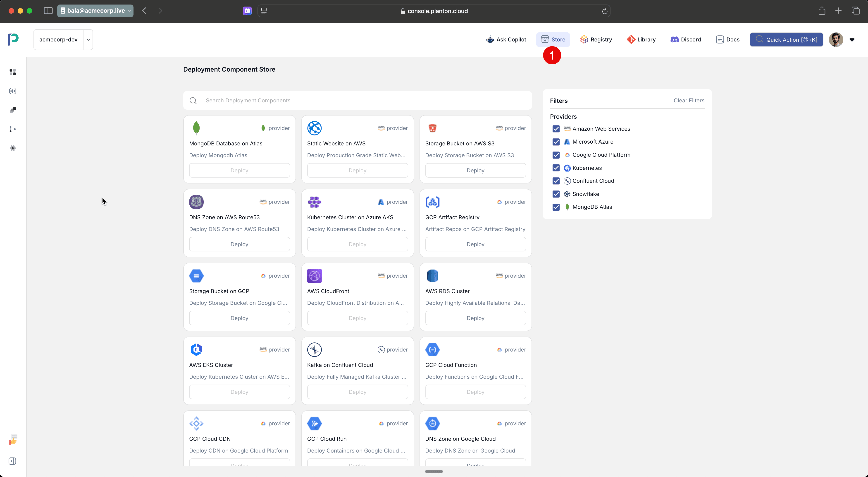Deploy Storage Bucket on GCP
The height and width of the screenshot is (477, 868).
click(239, 318)
